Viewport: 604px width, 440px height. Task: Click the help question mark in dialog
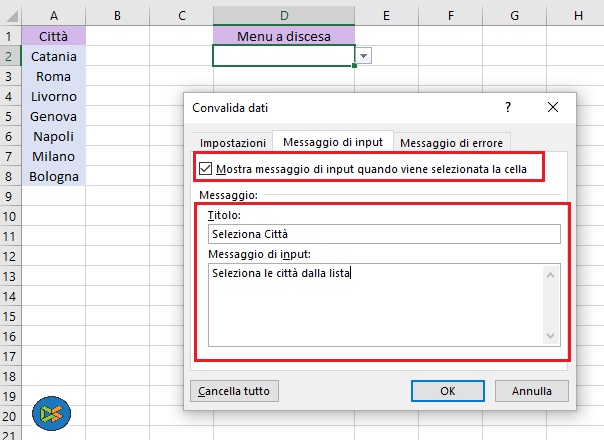pos(508,107)
